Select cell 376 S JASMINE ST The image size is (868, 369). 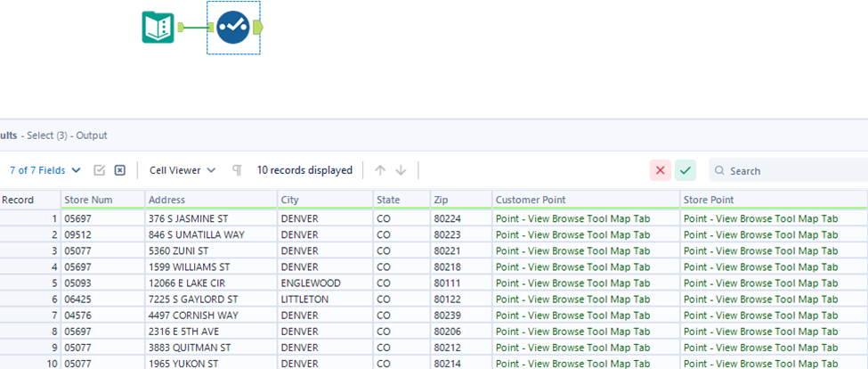(x=212, y=219)
